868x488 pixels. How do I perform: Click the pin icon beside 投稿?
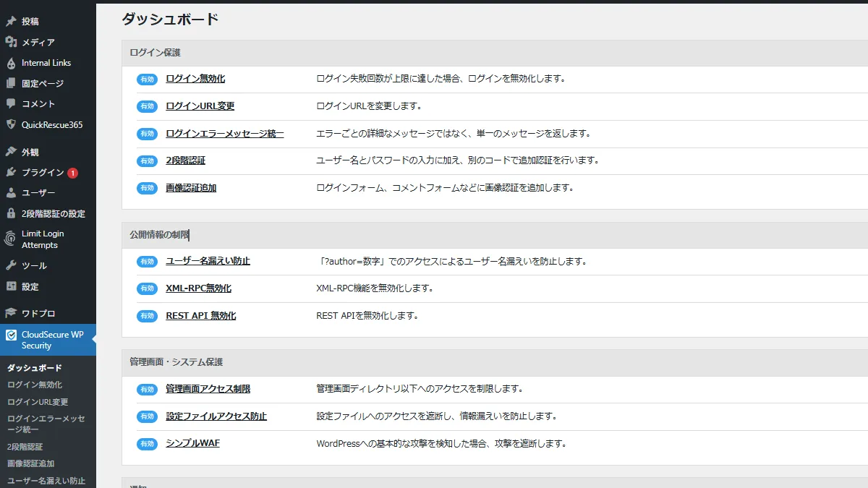tap(11, 22)
